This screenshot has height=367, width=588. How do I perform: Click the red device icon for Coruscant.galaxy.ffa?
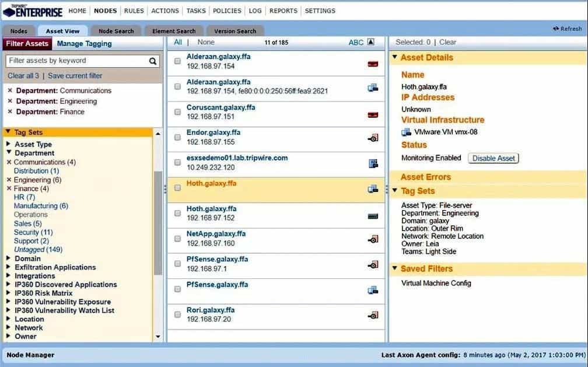pyautogui.click(x=373, y=115)
